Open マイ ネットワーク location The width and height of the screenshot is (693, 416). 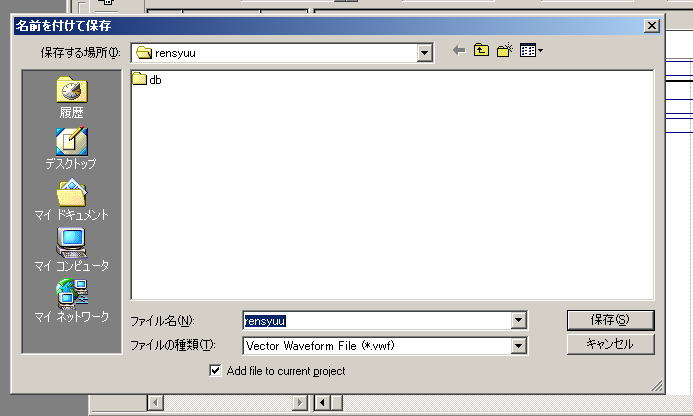pyautogui.click(x=71, y=301)
